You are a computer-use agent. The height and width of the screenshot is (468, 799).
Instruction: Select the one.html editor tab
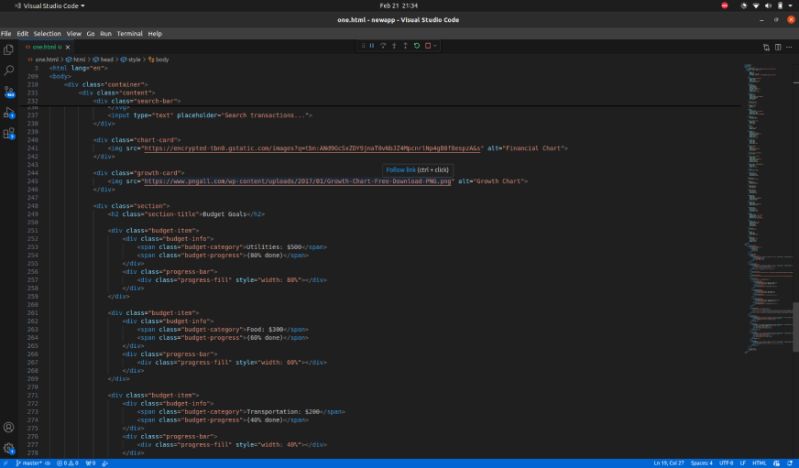[x=44, y=47]
